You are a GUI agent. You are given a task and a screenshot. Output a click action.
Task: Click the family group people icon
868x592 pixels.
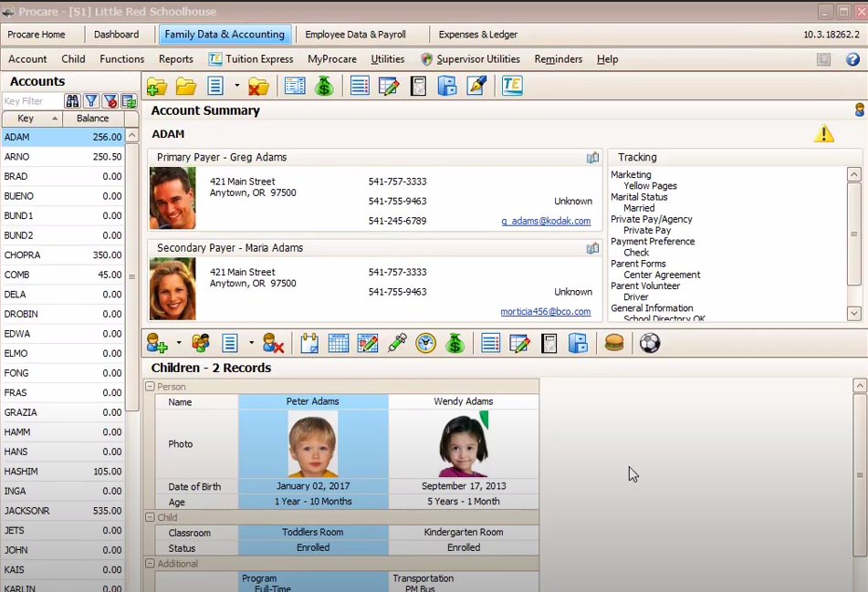pos(201,344)
